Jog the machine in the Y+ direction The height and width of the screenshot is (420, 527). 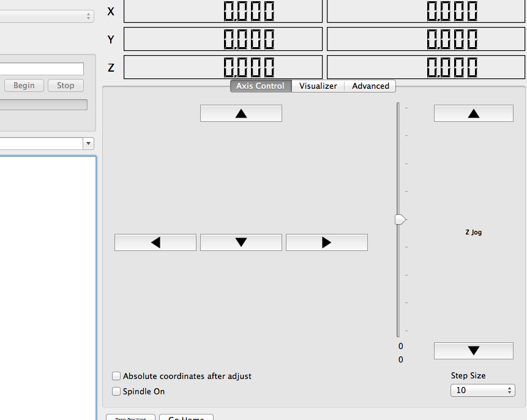click(241, 113)
